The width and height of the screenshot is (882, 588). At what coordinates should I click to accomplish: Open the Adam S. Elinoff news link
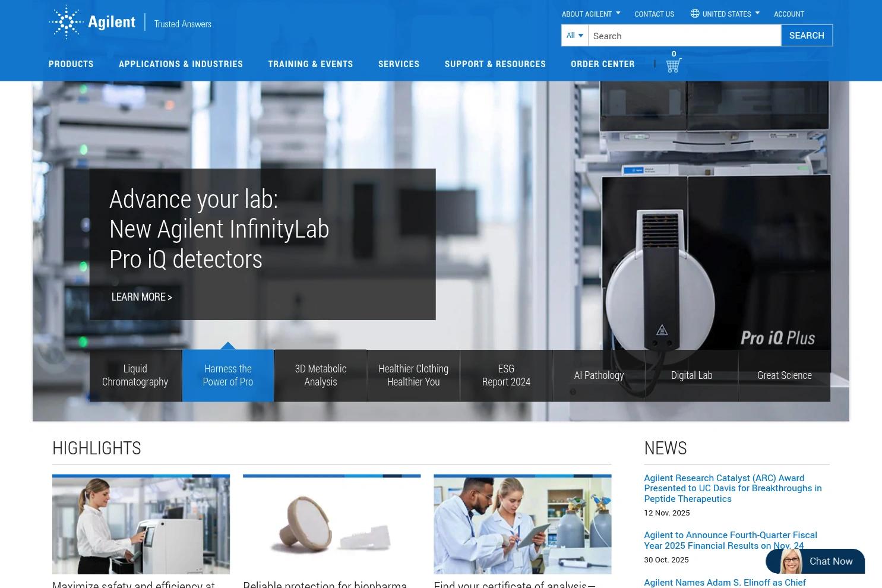[725, 583]
